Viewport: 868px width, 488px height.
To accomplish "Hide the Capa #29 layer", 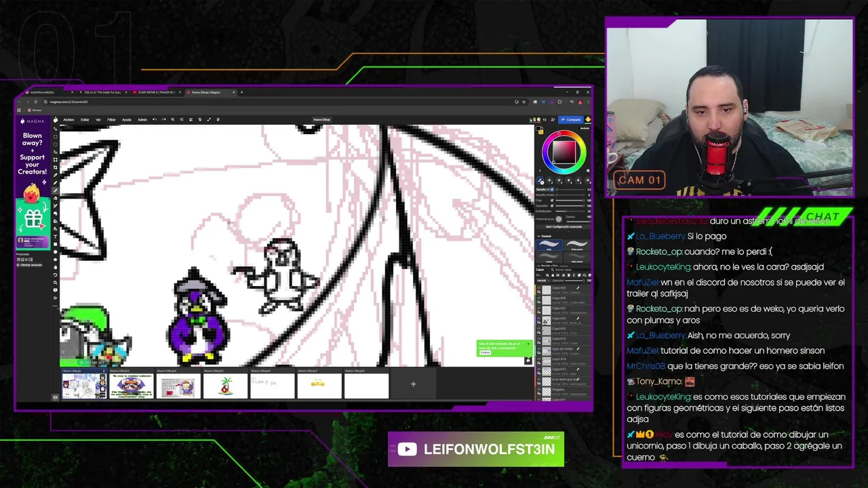I will 538,288.
